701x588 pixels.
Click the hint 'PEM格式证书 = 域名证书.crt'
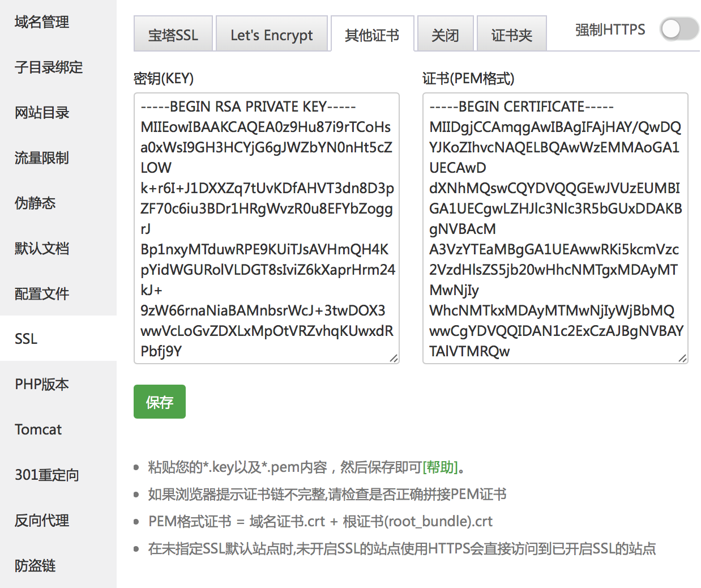[320, 522]
